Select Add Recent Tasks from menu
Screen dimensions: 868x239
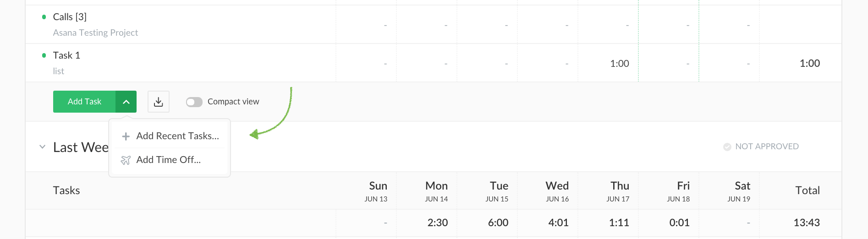click(177, 136)
